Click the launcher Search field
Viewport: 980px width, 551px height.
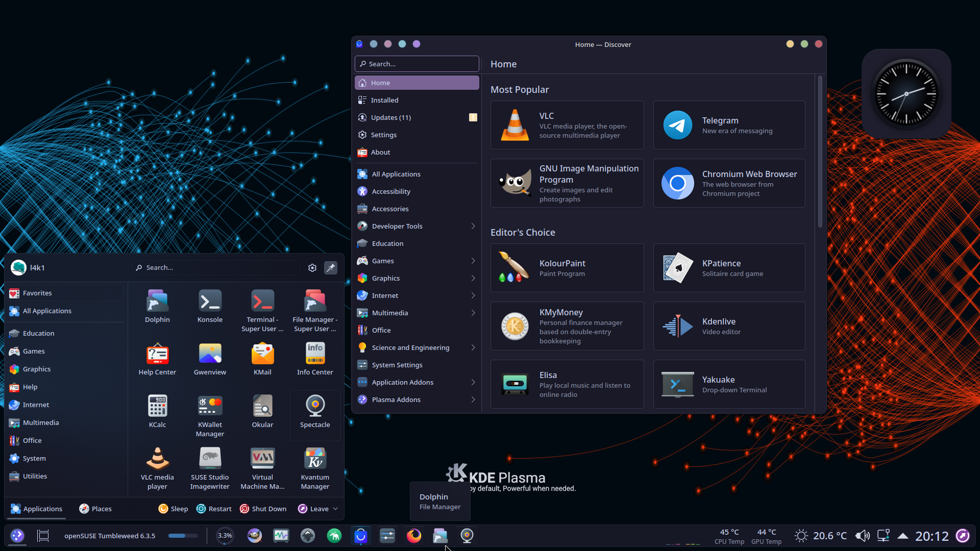[216, 267]
